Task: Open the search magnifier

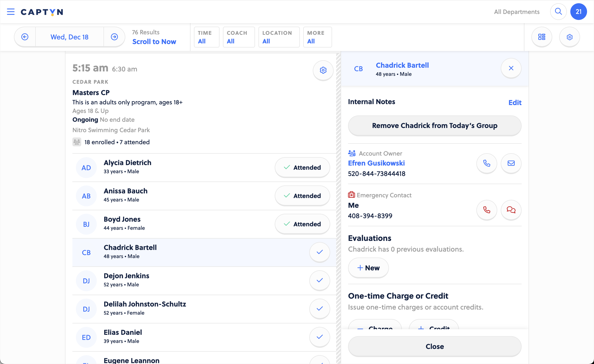Action: point(558,12)
